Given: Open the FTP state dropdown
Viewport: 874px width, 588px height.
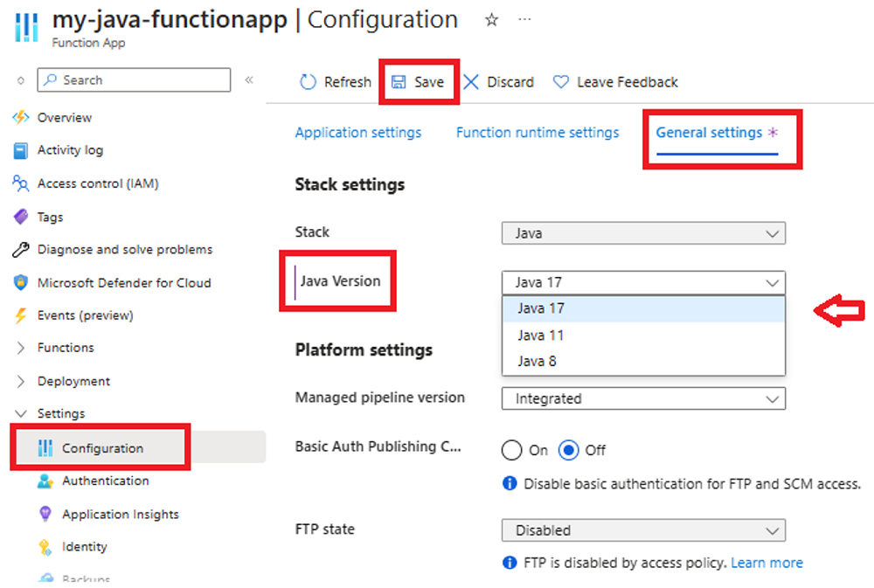Looking at the screenshot, I should [643, 530].
